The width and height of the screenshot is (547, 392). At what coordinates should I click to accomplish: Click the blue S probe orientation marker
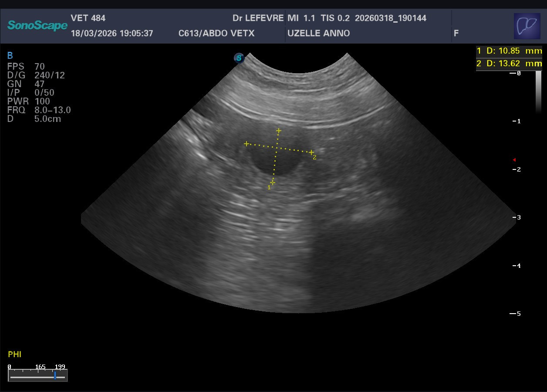(x=239, y=58)
